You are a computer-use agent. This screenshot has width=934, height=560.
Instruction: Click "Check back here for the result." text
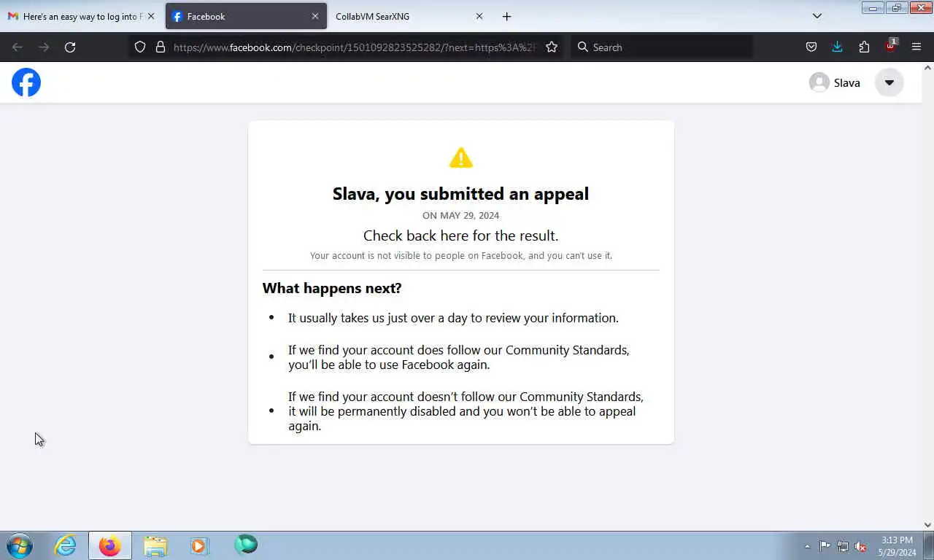tap(461, 236)
